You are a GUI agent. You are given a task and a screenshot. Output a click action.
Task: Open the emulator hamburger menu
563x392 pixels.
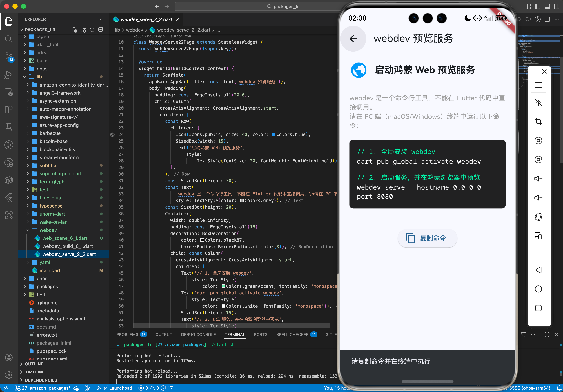[538, 85]
